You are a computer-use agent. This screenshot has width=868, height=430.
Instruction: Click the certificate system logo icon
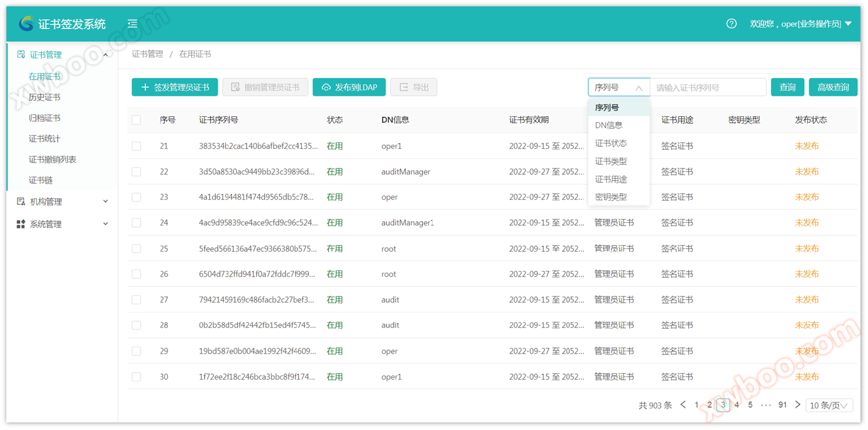(x=27, y=24)
